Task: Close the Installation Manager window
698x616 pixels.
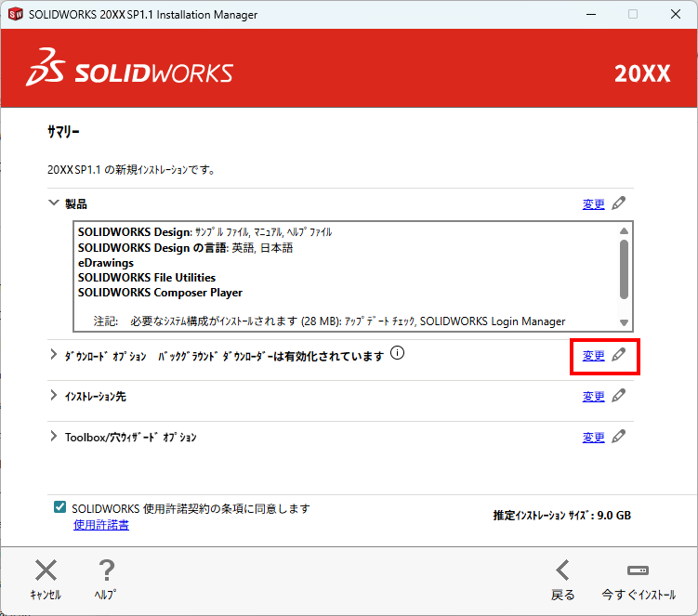Action: coord(676,14)
